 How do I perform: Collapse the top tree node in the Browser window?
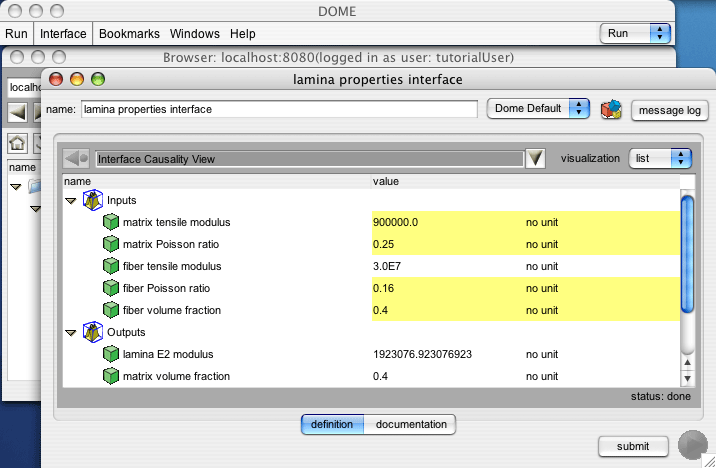point(16,187)
